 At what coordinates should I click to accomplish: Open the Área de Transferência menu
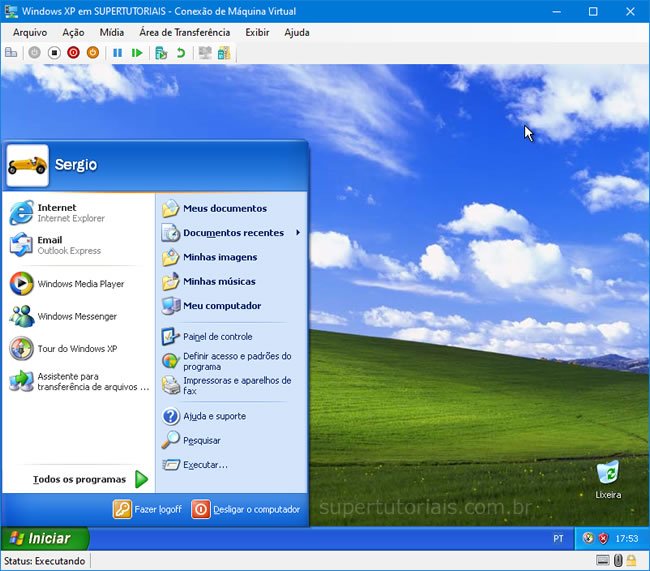pos(184,32)
